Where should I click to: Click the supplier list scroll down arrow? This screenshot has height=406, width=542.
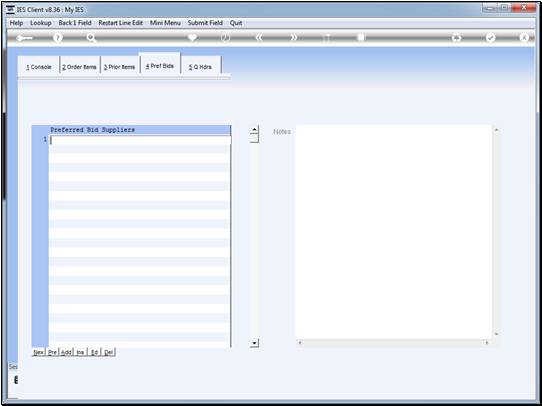[x=254, y=343]
